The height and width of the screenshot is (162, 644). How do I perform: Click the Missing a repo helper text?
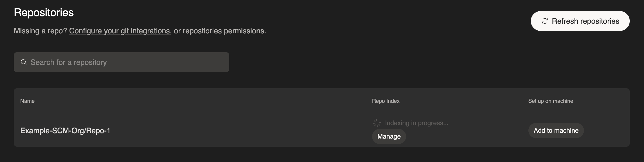click(x=40, y=31)
